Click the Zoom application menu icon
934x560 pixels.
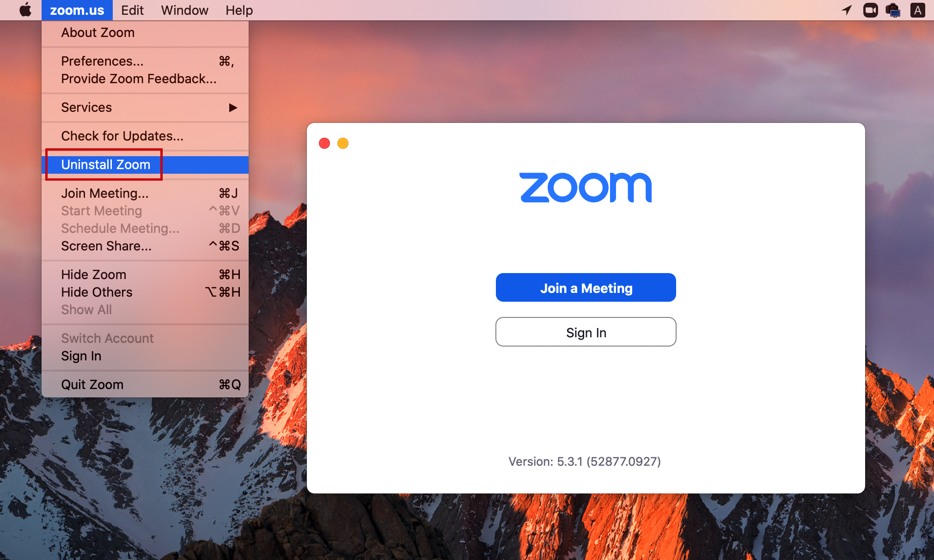[x=77, y=10]
